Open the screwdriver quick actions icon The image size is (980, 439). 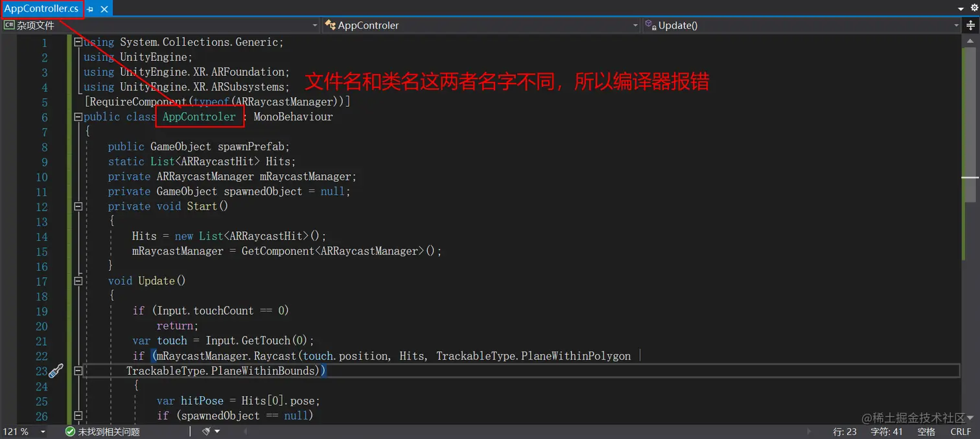56,371
